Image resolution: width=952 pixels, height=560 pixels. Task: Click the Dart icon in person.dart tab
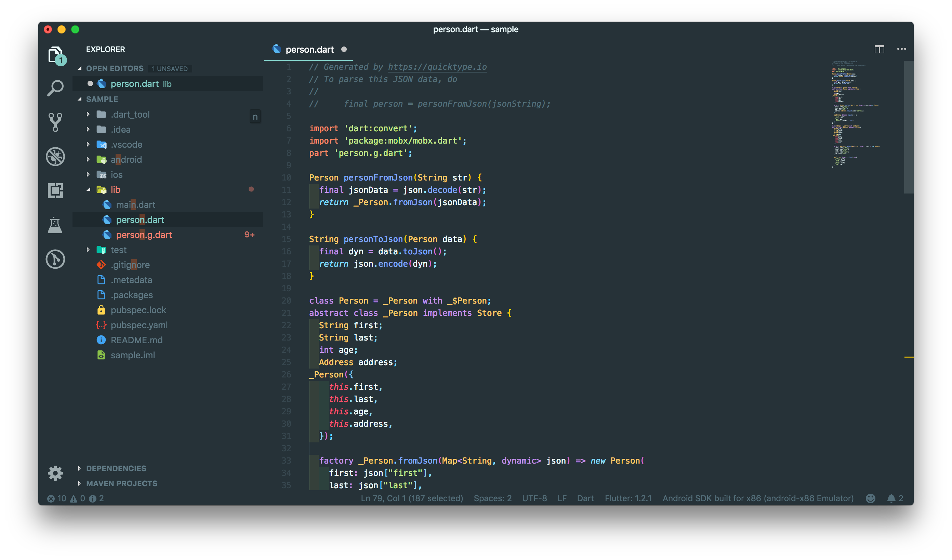pyautogui.click(x=277, y=49)
